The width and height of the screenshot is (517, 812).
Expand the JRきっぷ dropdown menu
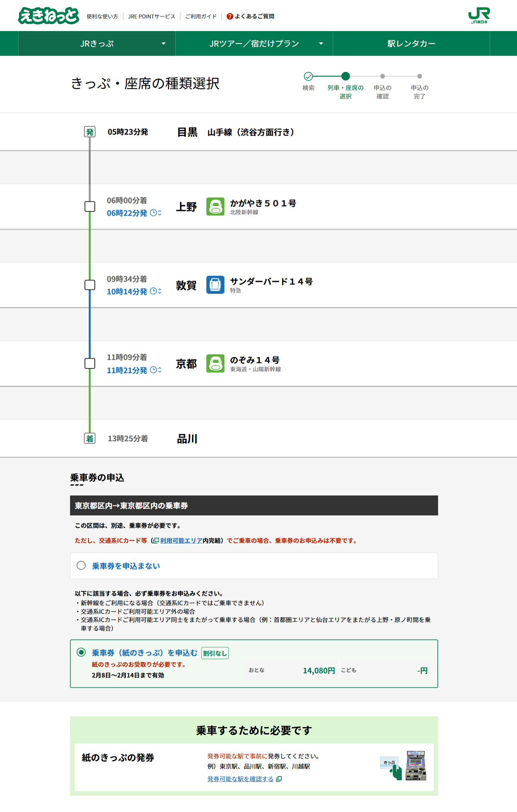click(x=97, y=43)
